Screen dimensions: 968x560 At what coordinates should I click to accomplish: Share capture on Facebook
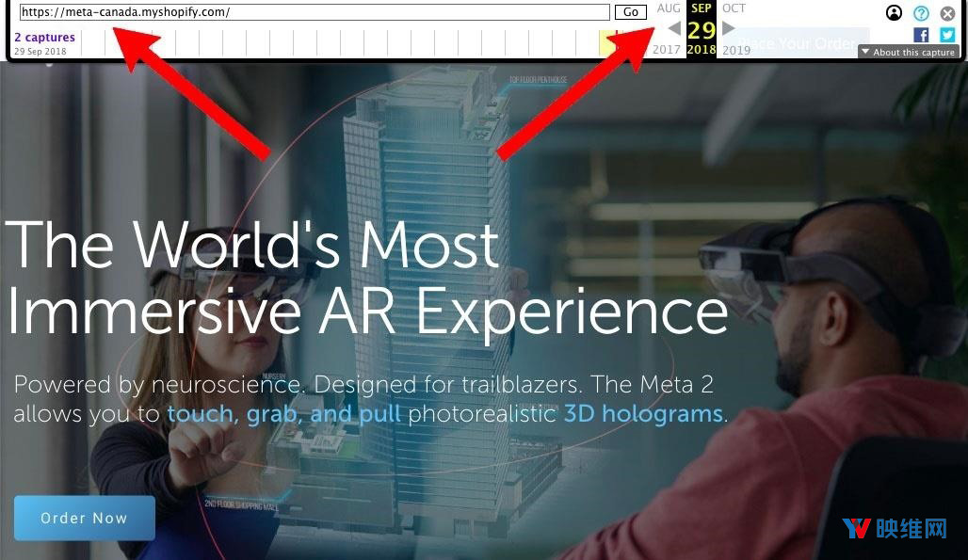coord(921,35)
